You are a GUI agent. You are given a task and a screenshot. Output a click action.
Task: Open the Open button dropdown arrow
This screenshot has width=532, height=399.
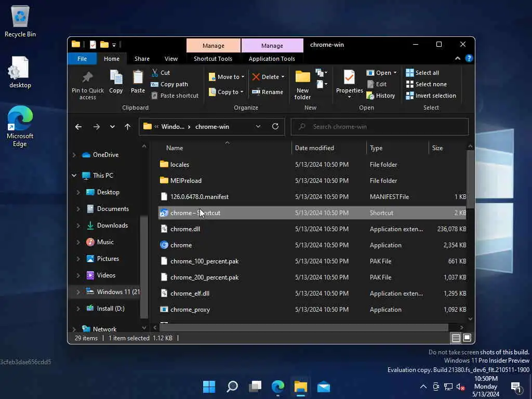click(x=395, y=73)
